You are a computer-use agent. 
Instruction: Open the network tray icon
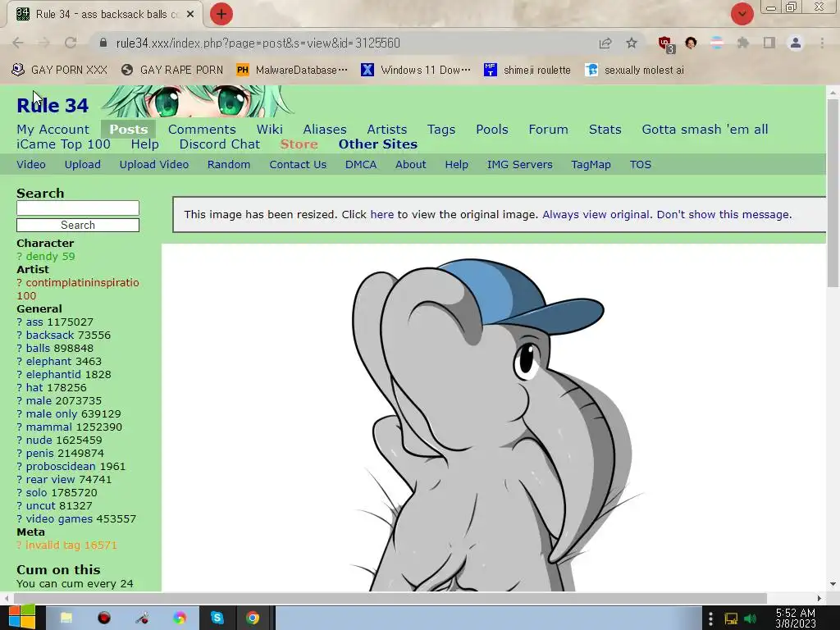click(x=731, y=619)
